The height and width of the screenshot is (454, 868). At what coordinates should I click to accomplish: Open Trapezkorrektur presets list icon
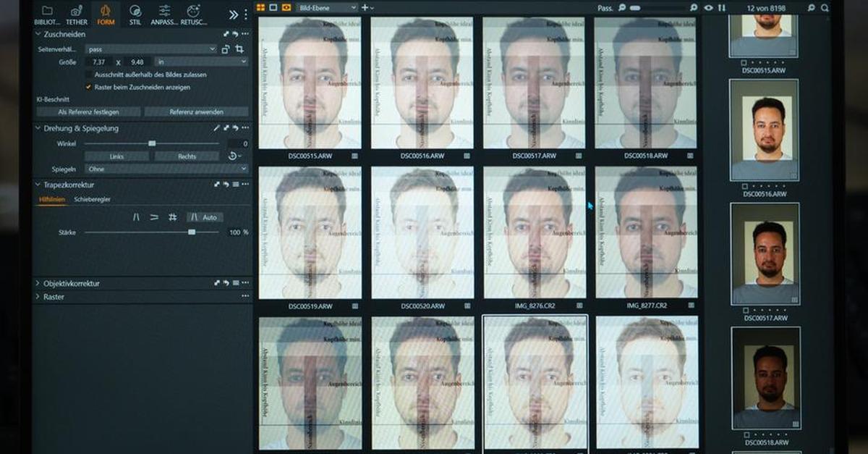pyautogui.click(x=235, y=185)
